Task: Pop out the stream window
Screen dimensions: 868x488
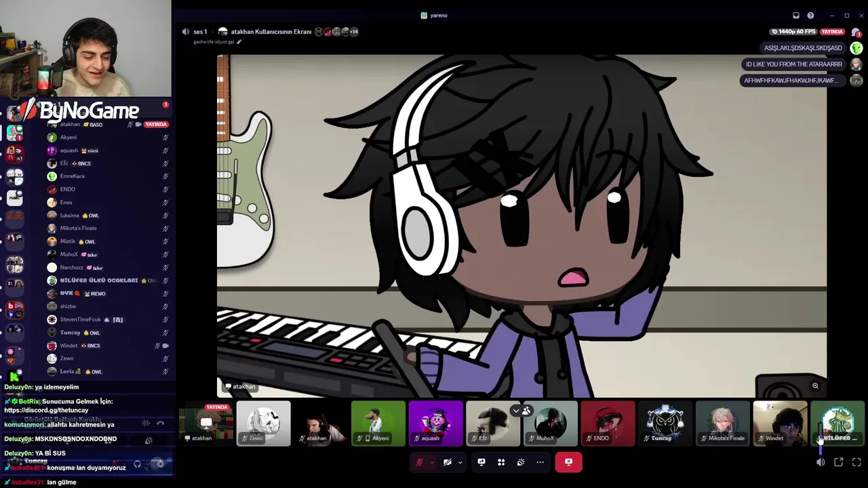Action: click(839, 462)
